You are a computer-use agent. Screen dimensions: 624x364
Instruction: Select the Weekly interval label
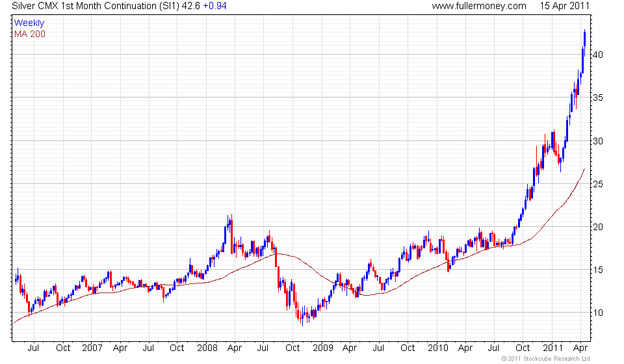29,23
